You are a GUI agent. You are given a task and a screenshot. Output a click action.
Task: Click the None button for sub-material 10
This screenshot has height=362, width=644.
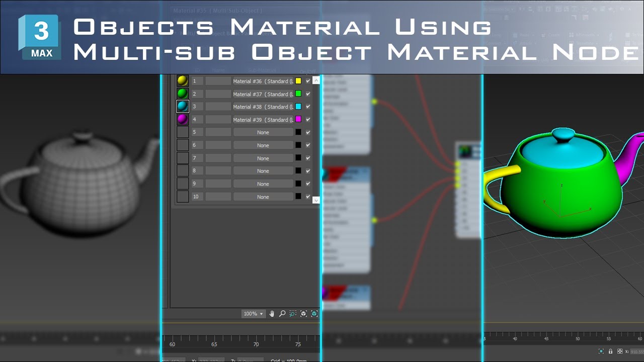(x=263, y=197)
